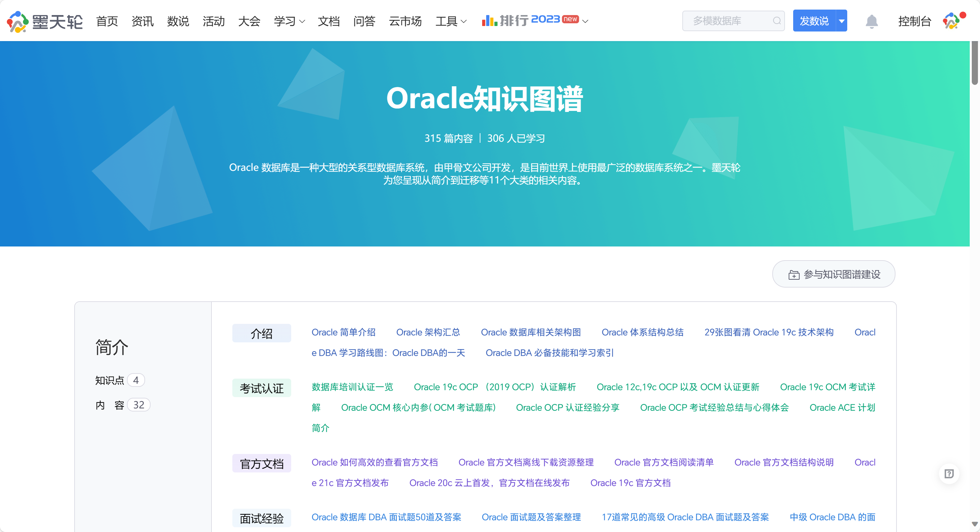Open link Oracle 架构汇总
980x532 pixels.
(428, 332)
